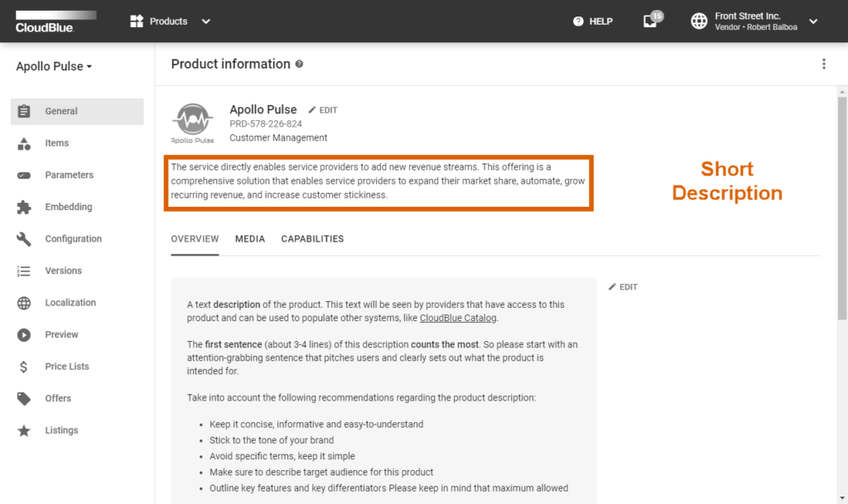Viewport: 848px width, 504px height.
Task: Open notifications inbox with badge 15
Action: click(x=651, y=21)
